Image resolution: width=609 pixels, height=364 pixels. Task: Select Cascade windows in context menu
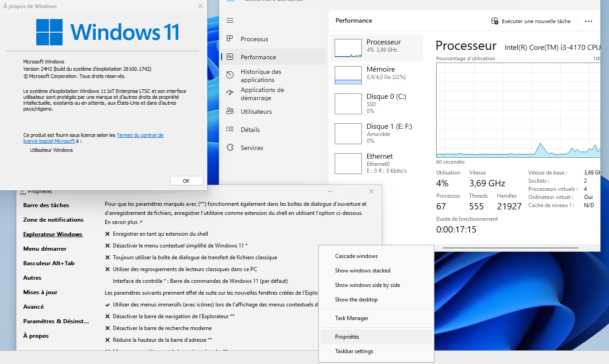[x=376, y=256]
